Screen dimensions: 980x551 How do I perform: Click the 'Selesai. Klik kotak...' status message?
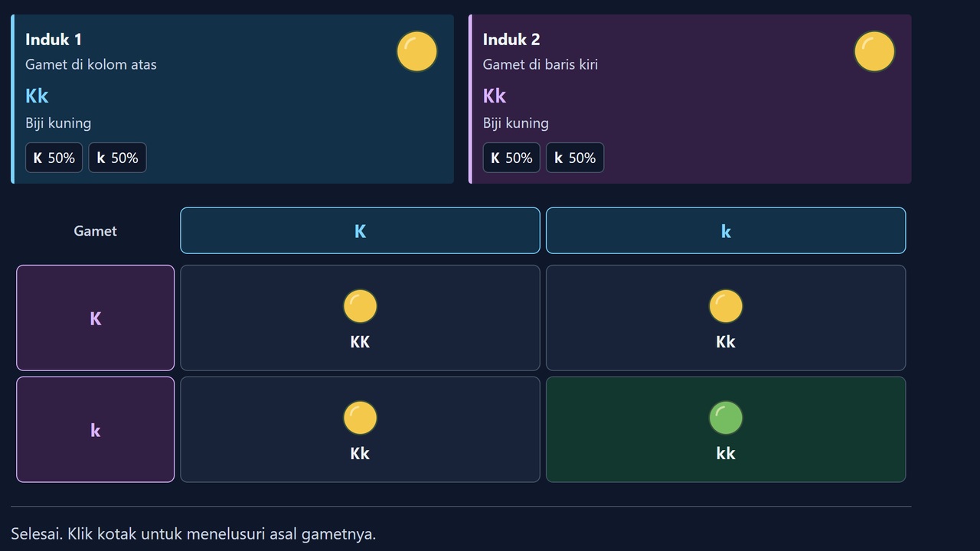coord(194,534)
